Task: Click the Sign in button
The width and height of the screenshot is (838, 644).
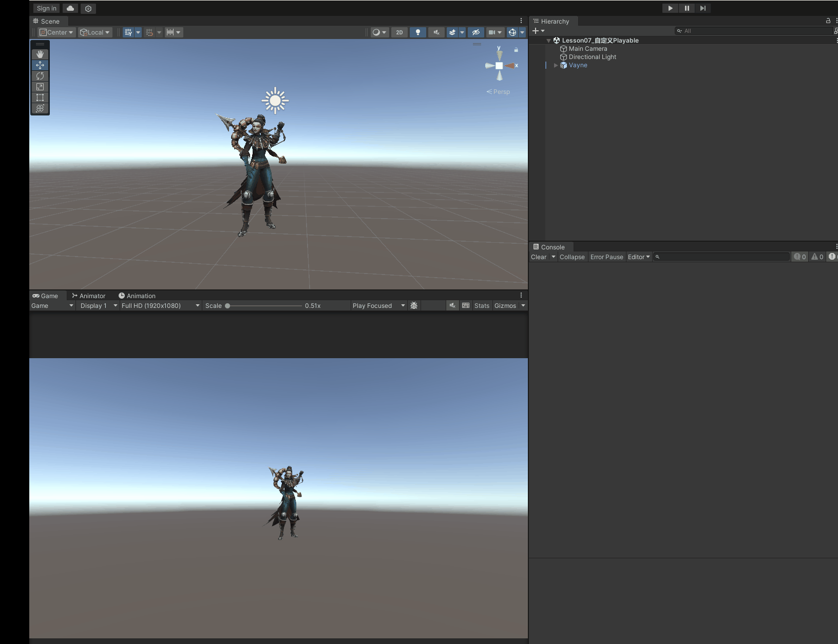Action: (x=47, y=9)
